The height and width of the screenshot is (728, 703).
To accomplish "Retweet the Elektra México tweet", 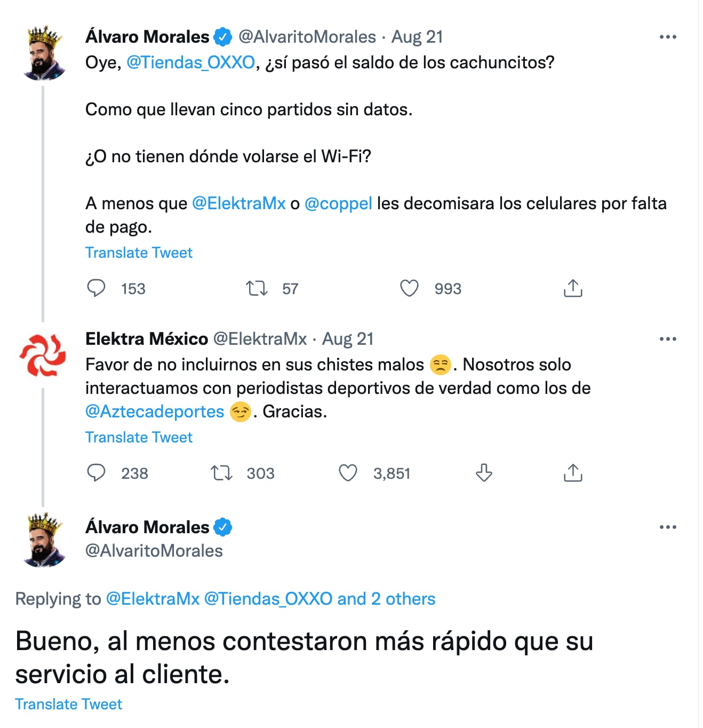I will click(x=221, y=473).
